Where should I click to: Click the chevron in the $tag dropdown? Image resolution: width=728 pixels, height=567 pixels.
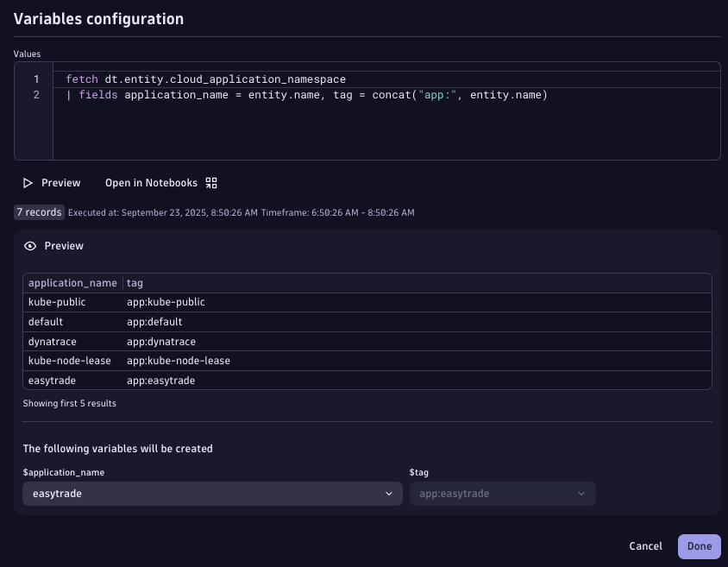581,494
